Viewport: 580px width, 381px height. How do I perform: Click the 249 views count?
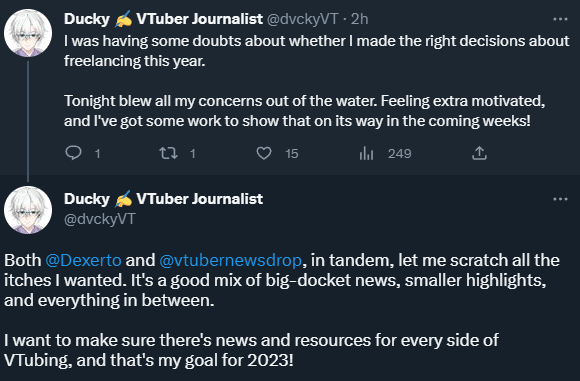[x=399, y=154]
